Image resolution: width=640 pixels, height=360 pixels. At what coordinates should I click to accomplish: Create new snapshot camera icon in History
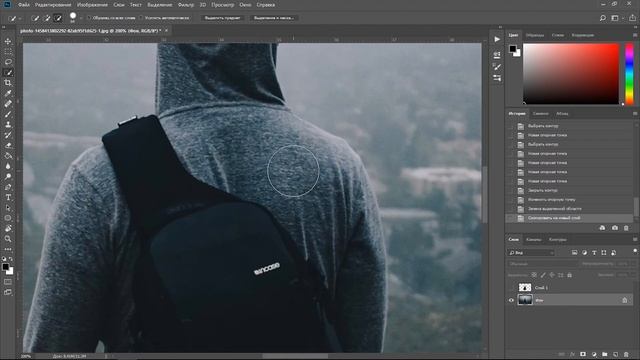point(615,228)
